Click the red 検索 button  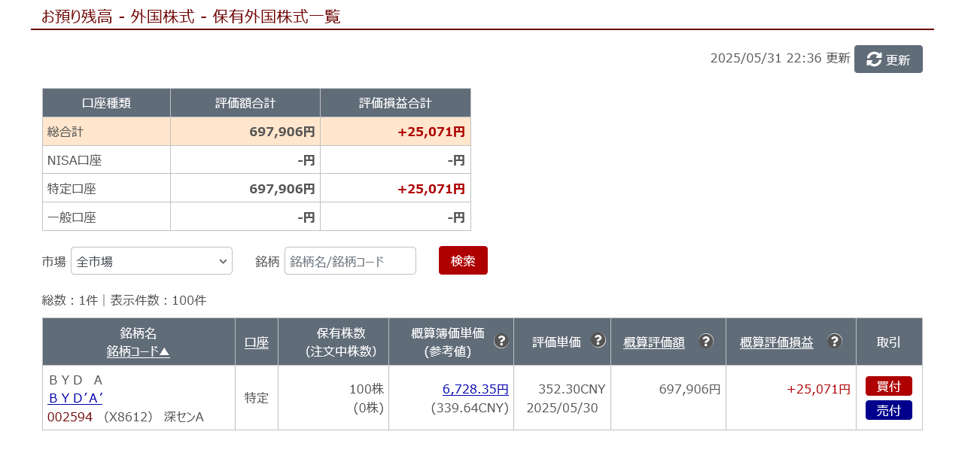tap(463, 260)
